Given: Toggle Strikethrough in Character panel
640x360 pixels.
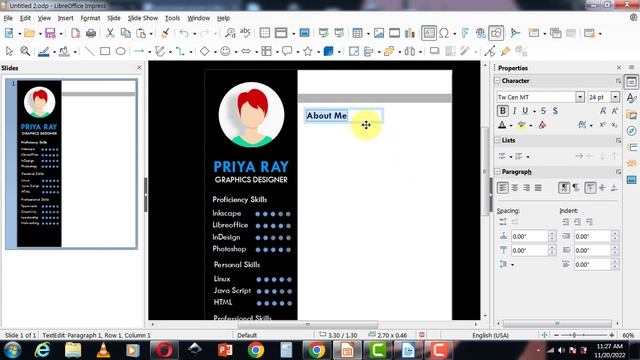Looking at the screenshot, I should click(x=543, y=111).
